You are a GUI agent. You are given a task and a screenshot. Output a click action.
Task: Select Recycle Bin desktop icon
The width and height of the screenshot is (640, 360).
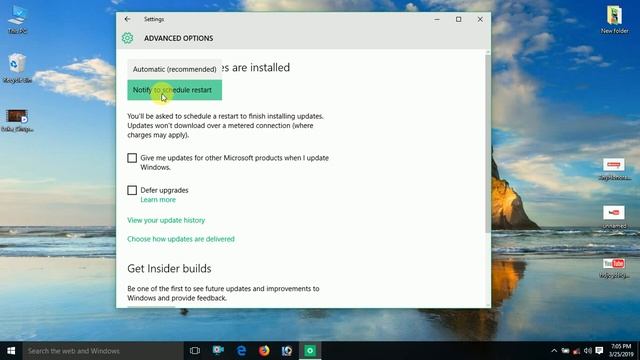pyautogui.click(x=17, y=68)
